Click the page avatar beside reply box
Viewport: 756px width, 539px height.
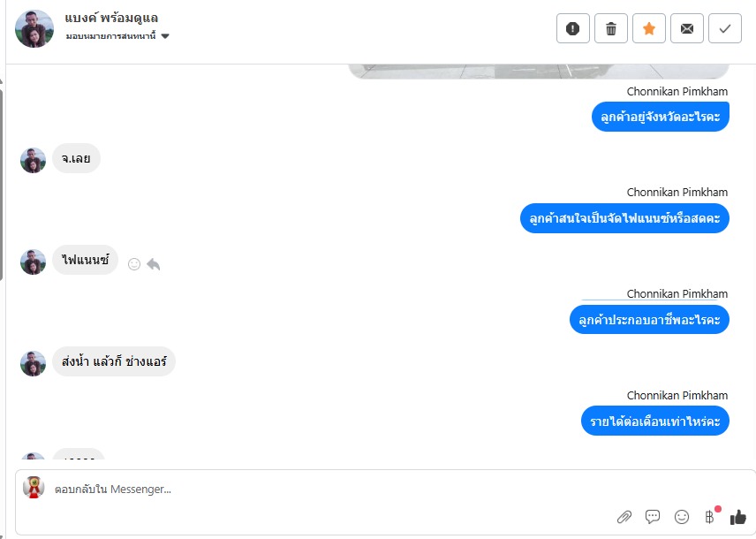(34, 488)
